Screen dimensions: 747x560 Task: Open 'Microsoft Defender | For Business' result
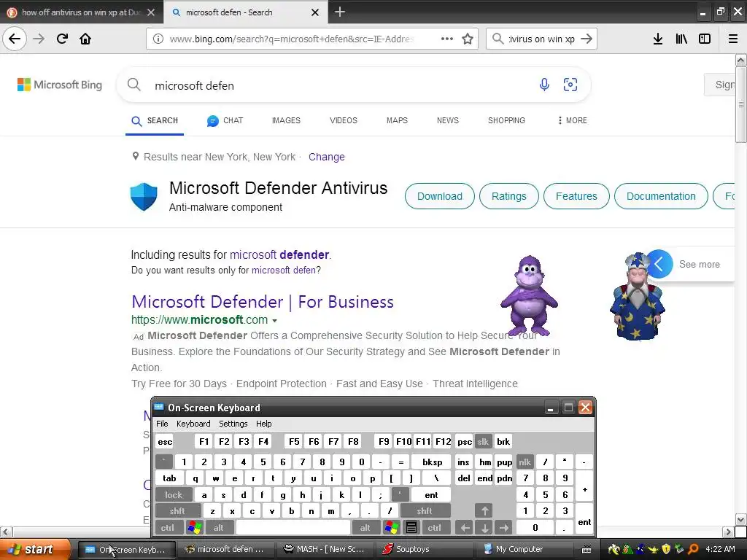(263, 302)
